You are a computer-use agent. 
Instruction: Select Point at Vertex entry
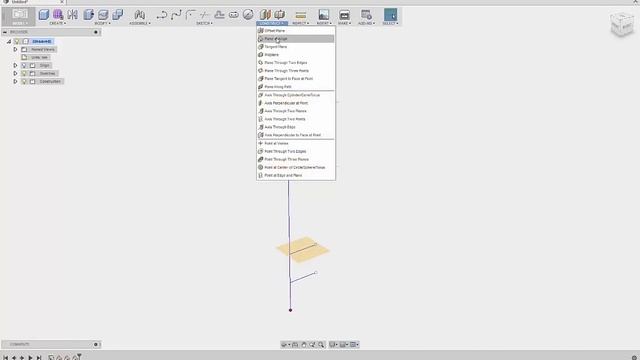(296, 143)
